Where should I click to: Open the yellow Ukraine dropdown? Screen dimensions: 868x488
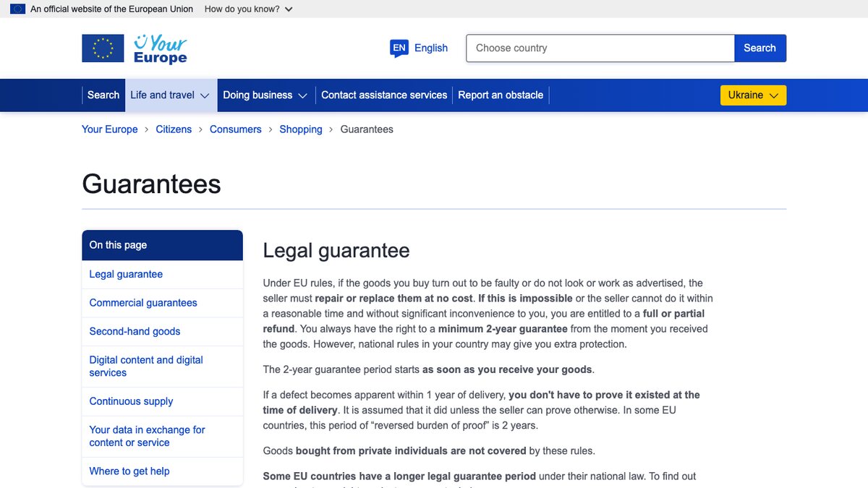(x=753, y=95)
